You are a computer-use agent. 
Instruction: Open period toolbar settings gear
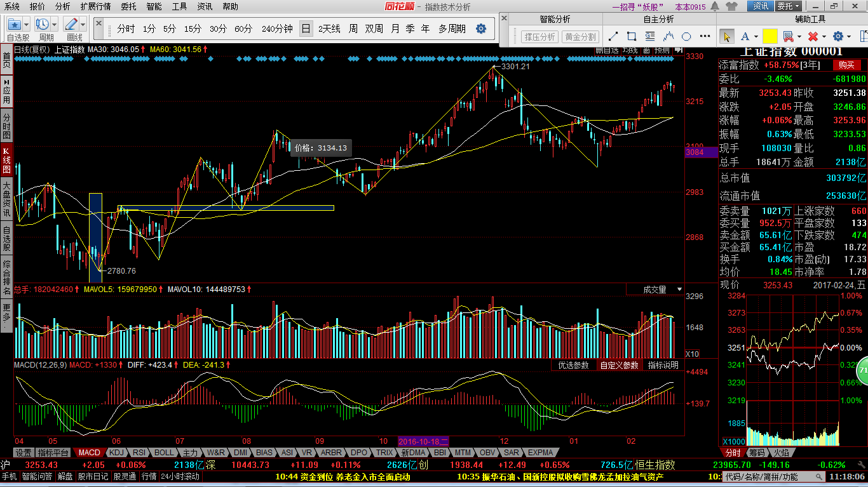(x=481, y=29)
